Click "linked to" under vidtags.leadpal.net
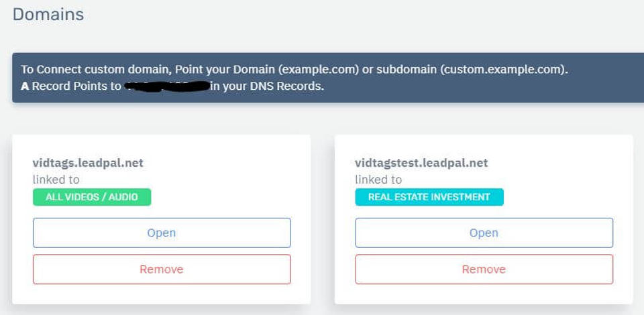 (56, 180)
